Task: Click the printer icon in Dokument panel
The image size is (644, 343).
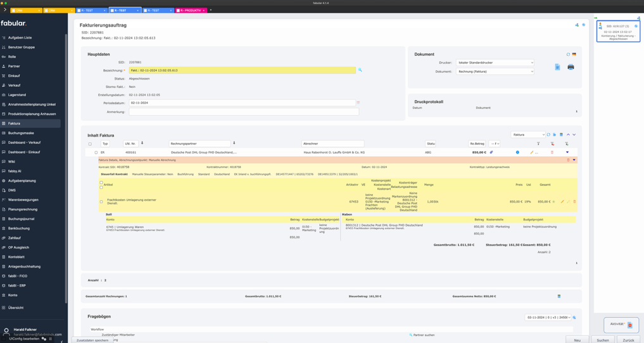Action: pyautogui.click(x=571, y=67)
